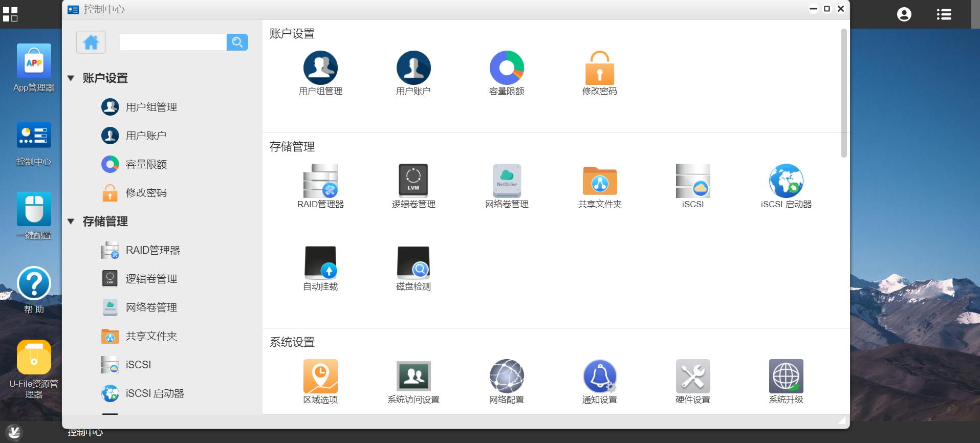Collapse 账户设置 section in sidebar
Screen dimensions: 980x443
(x=71, y=78)
